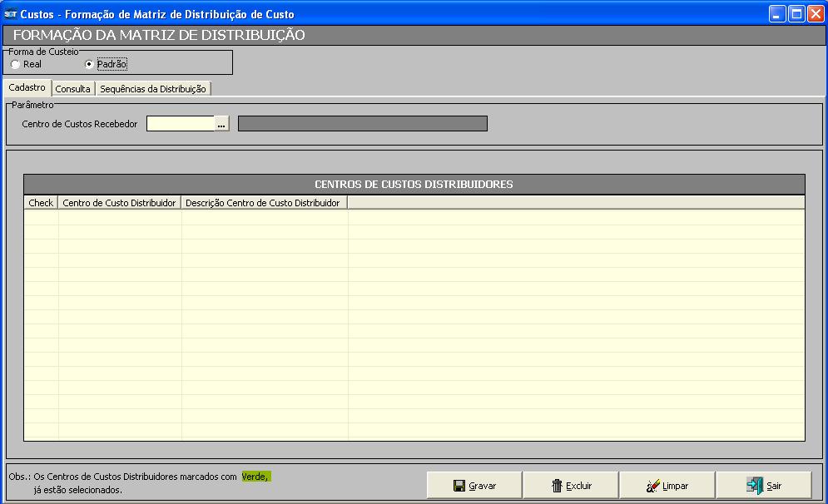
Task: Click the gray description field beside lookup
Action: (x=362, y=124)
